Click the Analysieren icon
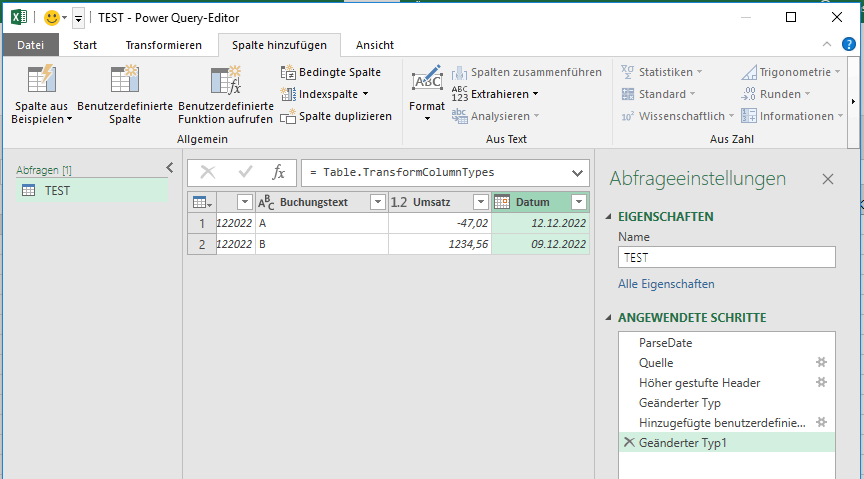This screenshot has width=864, height=479. click(x=460, y=116)
